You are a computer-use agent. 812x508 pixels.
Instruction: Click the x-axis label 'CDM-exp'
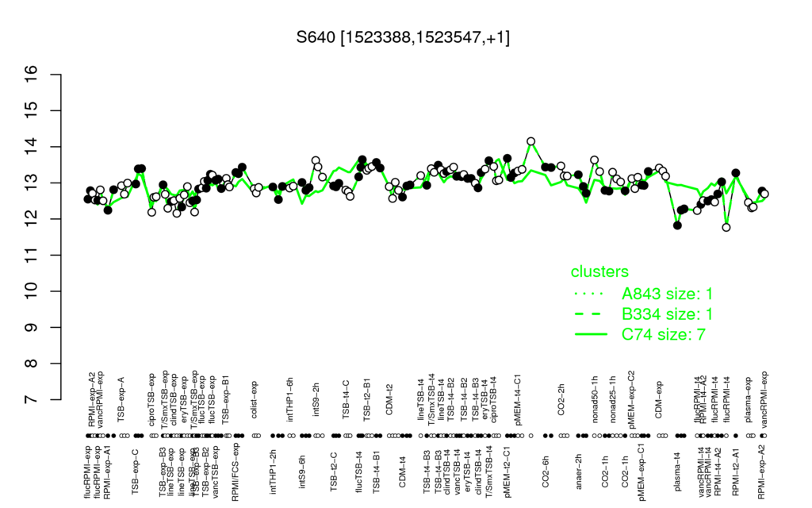click(x=659, y=399)
